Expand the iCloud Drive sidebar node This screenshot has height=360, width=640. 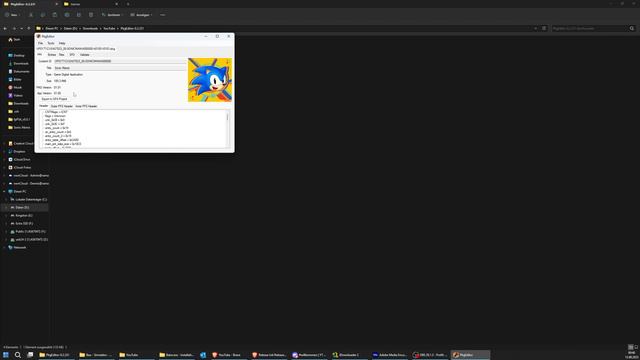point(4,160)
